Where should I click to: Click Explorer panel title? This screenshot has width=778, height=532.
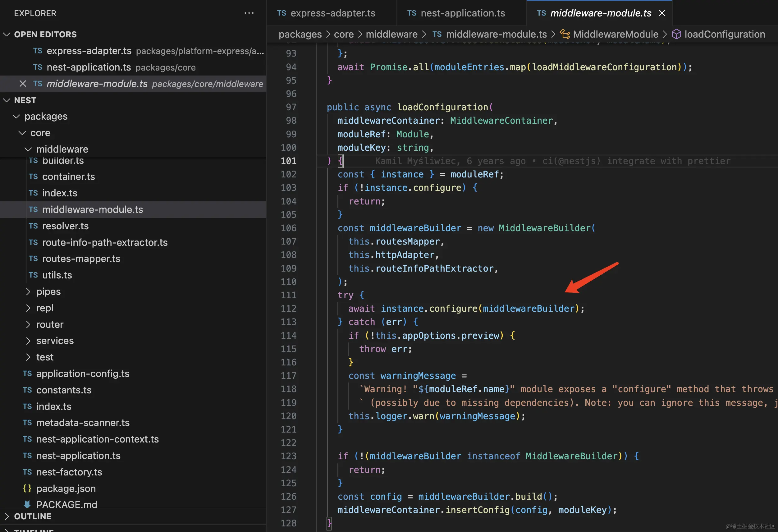coord(35,13)
